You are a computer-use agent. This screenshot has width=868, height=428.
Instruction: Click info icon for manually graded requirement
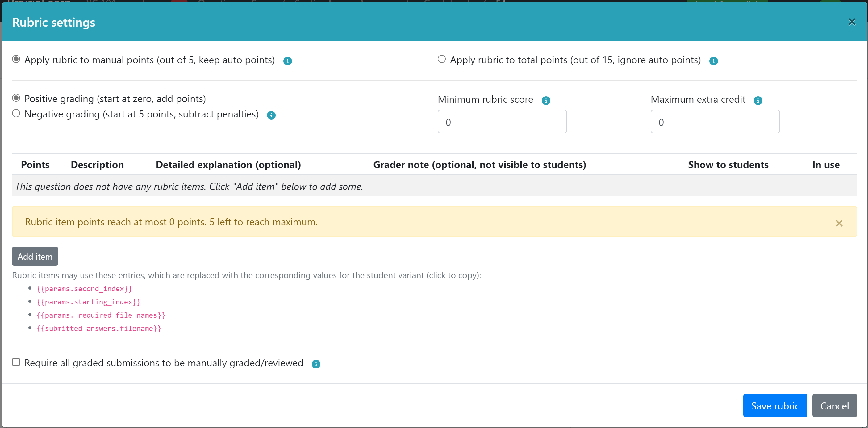(x=316, y=364)
